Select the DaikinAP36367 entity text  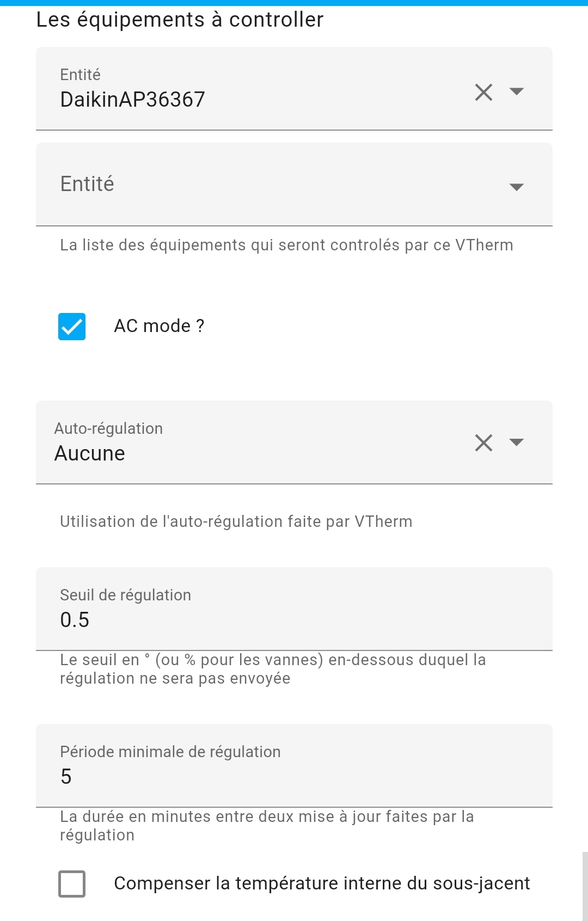pyautogui.click(x=133, y=100)
